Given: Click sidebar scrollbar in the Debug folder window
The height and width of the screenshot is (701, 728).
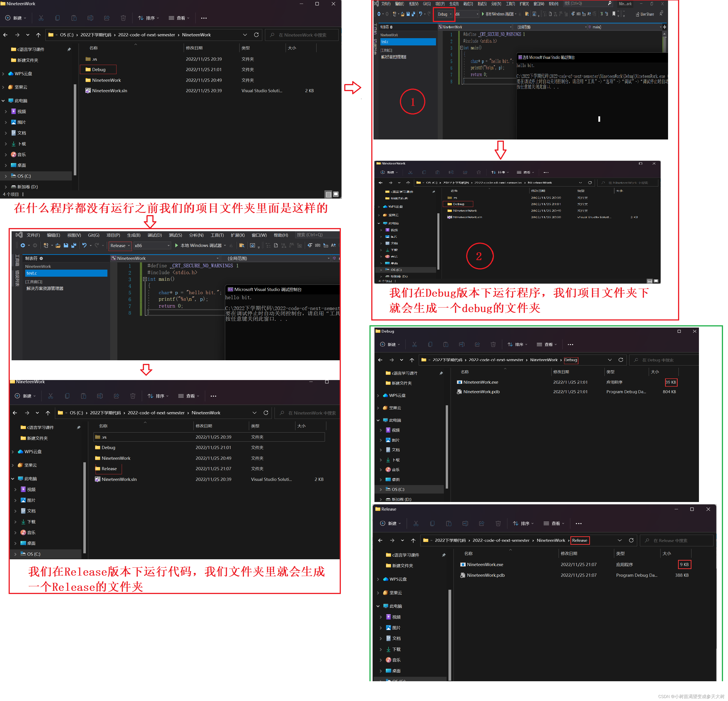Looking at the screenshot, I should [446, 447].
